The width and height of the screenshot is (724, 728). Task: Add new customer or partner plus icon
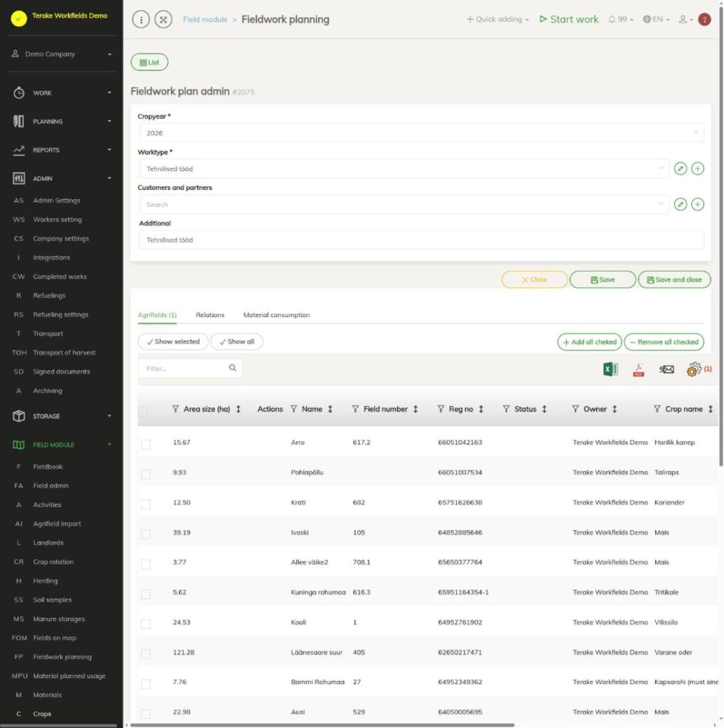pyautogui.click(x=698, y=204)
